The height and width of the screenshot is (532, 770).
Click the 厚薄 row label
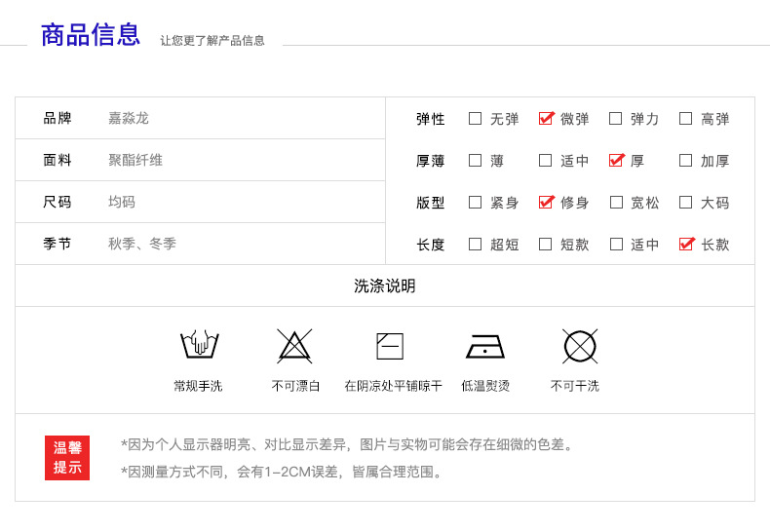(x=431, y=161)
